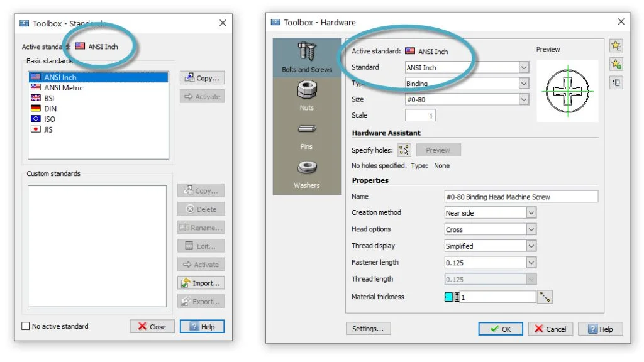The height and width of the screenshot is (362, 644).
Task: Enable the No active standard checkbox
Action: (26, 326)
